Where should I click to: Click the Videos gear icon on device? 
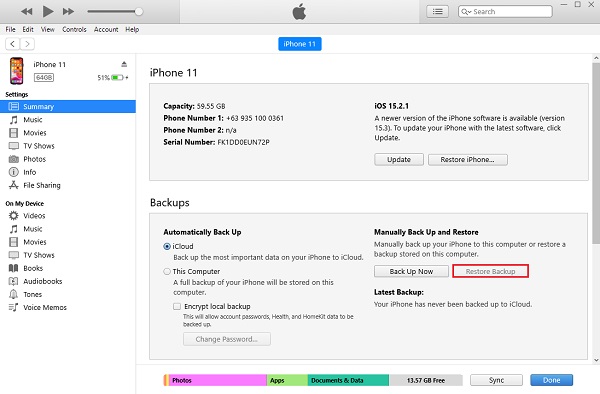click(13, 216)
